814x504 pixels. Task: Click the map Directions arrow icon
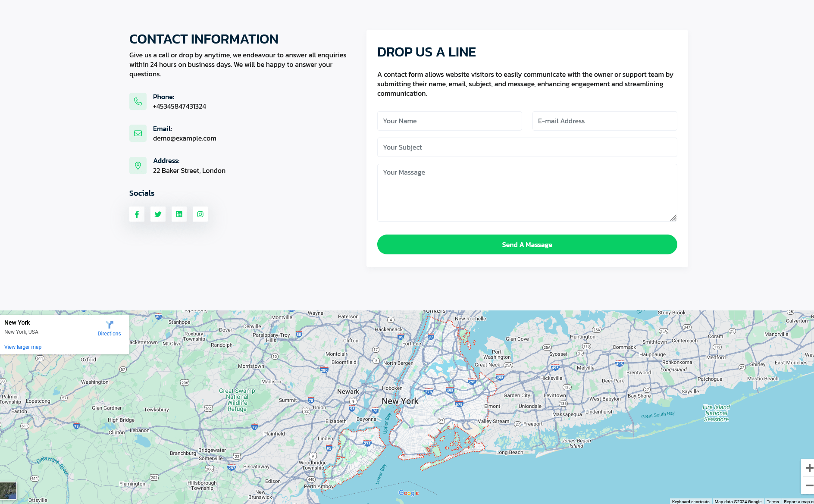tap(110, 324)
